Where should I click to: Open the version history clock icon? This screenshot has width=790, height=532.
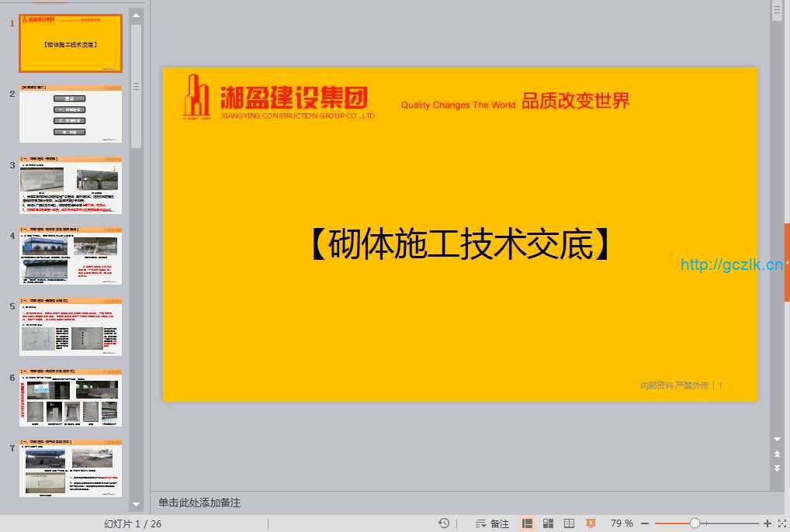443,523
